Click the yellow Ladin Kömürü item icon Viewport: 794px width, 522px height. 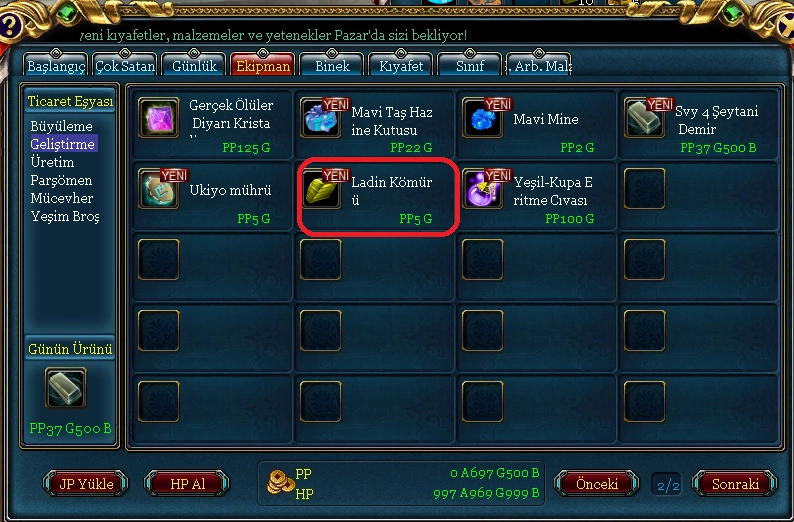click(321, 188)
